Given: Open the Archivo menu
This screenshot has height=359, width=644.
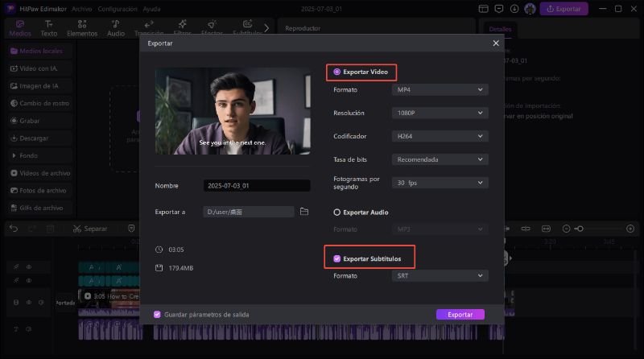Looking at the screenshot, I should coord(81,9).
